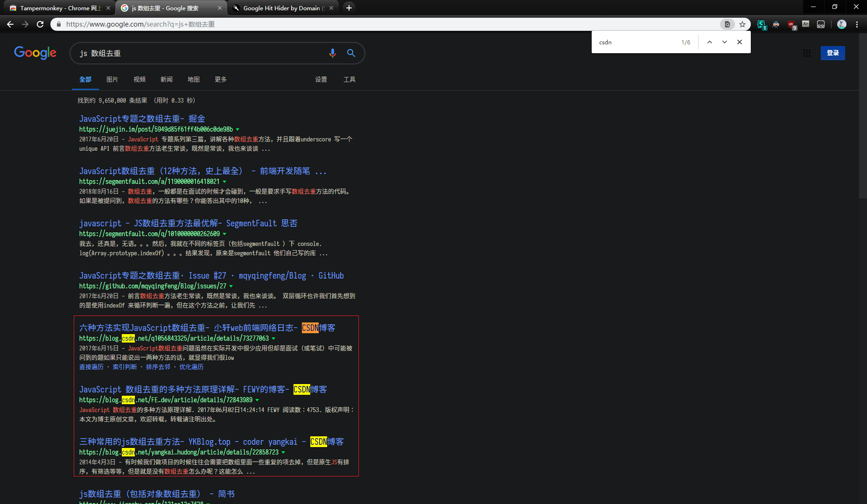This screenshot has height=504, width=867.
Task: Open the Chrome profile avatar
Action: [x=842, y=24]
